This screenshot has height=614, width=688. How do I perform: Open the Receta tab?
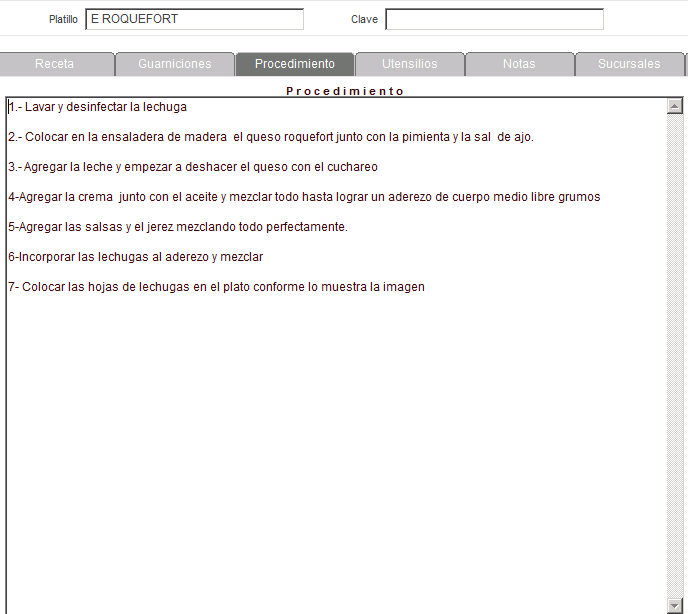point(55,64)
